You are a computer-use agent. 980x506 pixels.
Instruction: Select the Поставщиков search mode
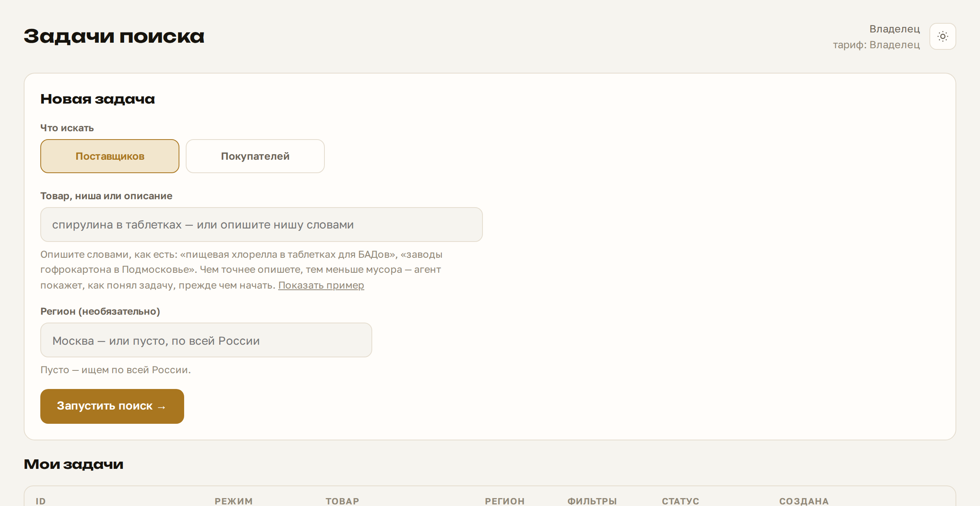click(110, 156)
